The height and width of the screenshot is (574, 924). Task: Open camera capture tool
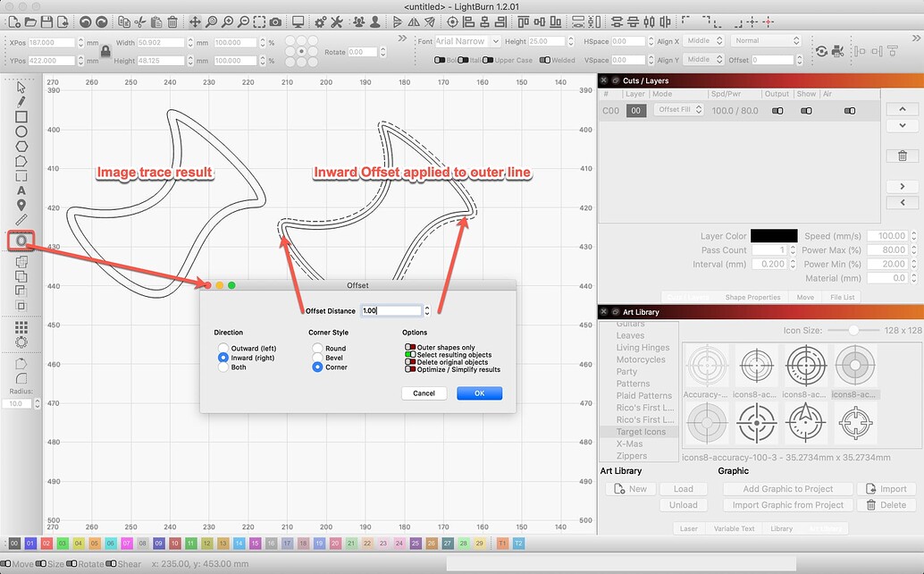pos(275,21)
